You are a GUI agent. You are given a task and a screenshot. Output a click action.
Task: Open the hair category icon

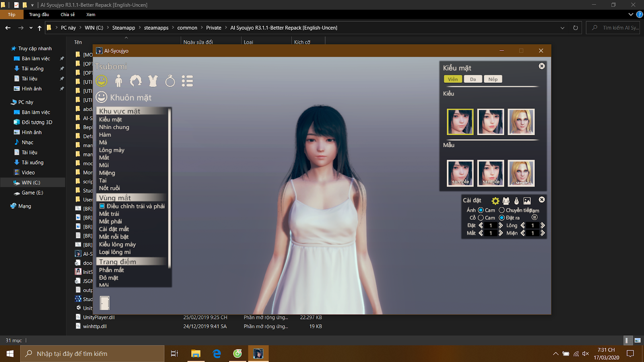coord(136,81)
